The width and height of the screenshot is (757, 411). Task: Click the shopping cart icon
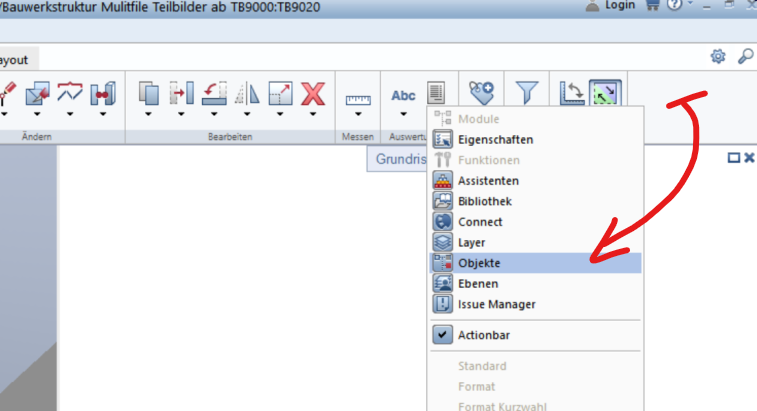click(x=654, y=6)
